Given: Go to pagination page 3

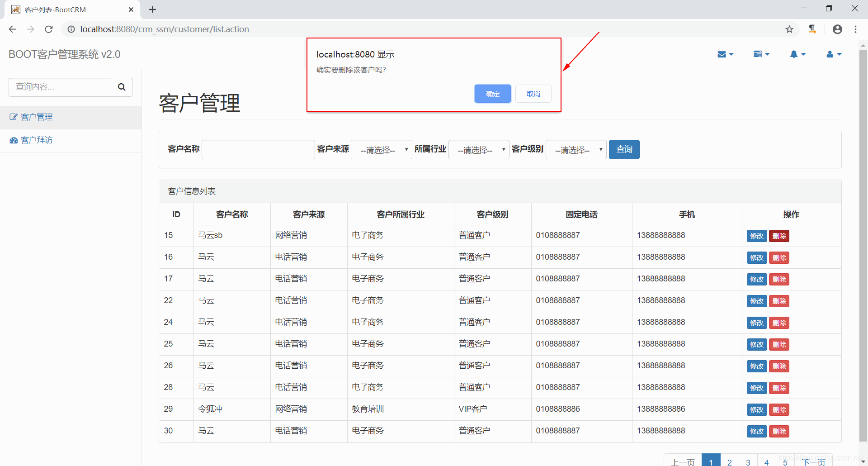Looking at the screenshot, I should click(x=748, y=461).
